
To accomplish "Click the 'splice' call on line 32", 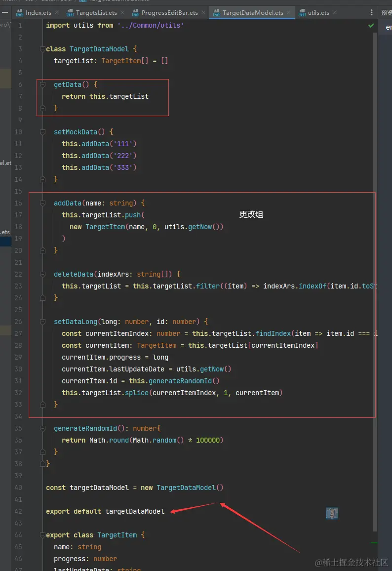I will coord(137,393).
